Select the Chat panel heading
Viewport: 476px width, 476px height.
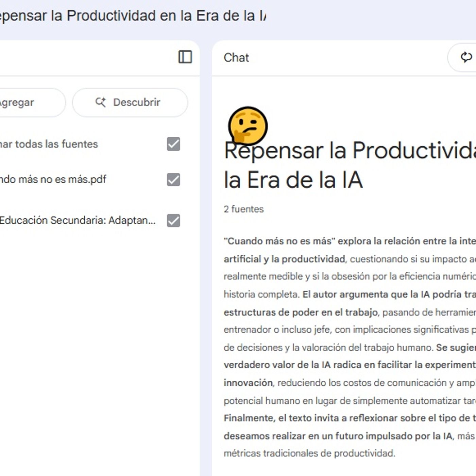tap(236, 57)
